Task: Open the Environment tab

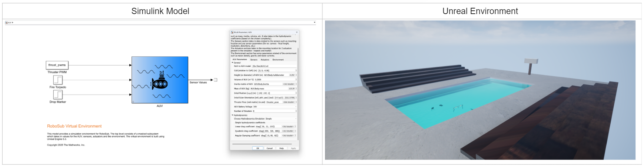Action: (278, 60)
